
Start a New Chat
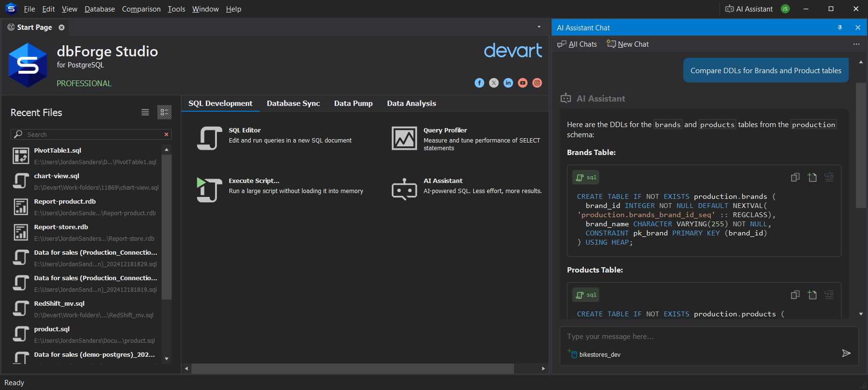[x=628, y=44]
